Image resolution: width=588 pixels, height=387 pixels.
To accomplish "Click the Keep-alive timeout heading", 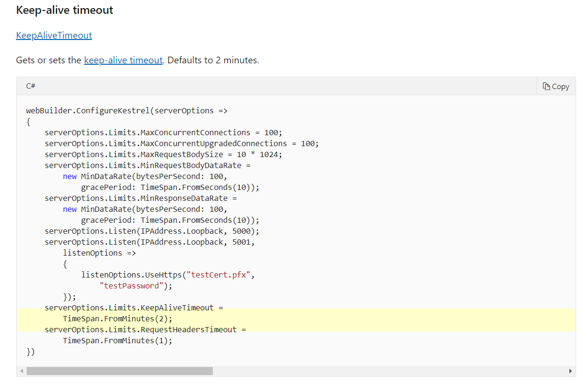I will 64,10.
